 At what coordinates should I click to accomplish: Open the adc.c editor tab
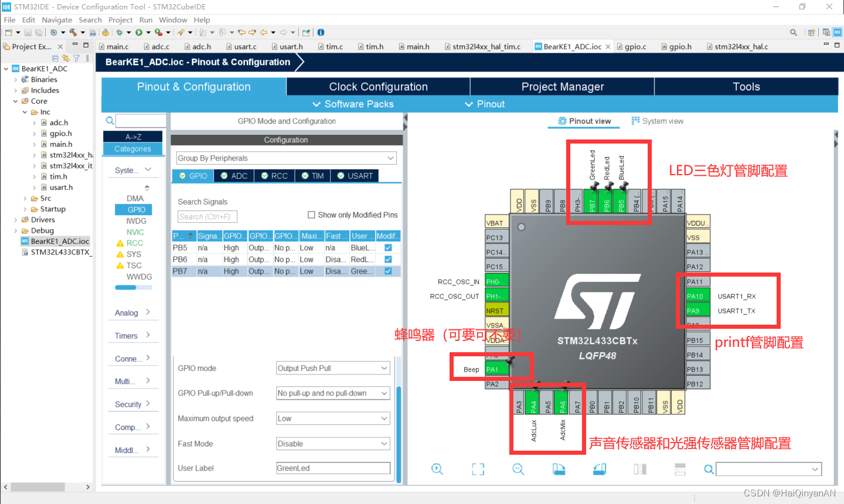coord(156,46)
